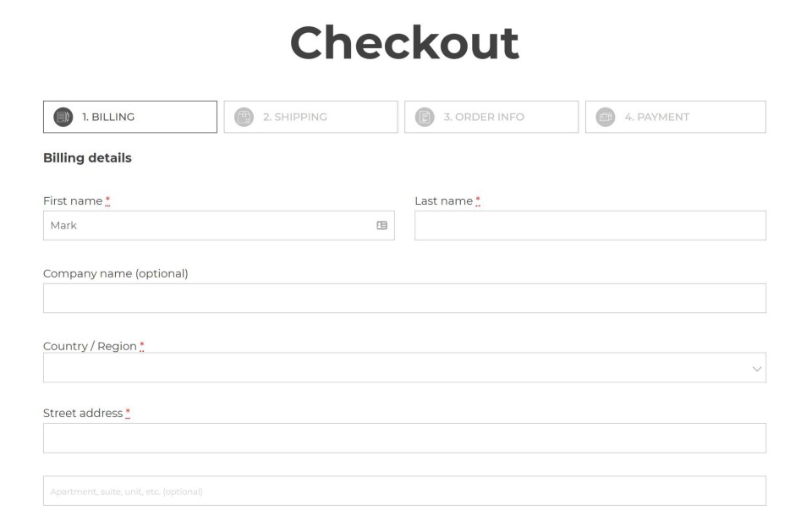Click the Street address label

point(83,413)
